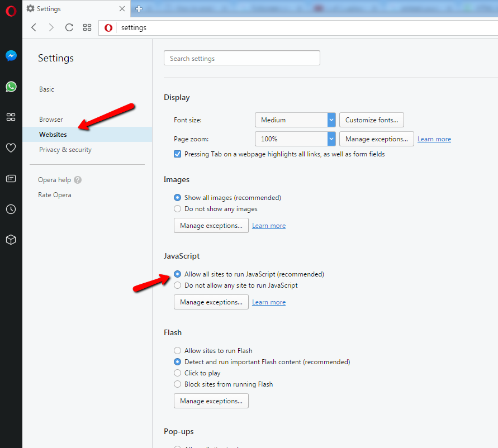This screenshot has height=448, width=498.
Task: Click the Opera help question mark icon
Action: point(78,180)
